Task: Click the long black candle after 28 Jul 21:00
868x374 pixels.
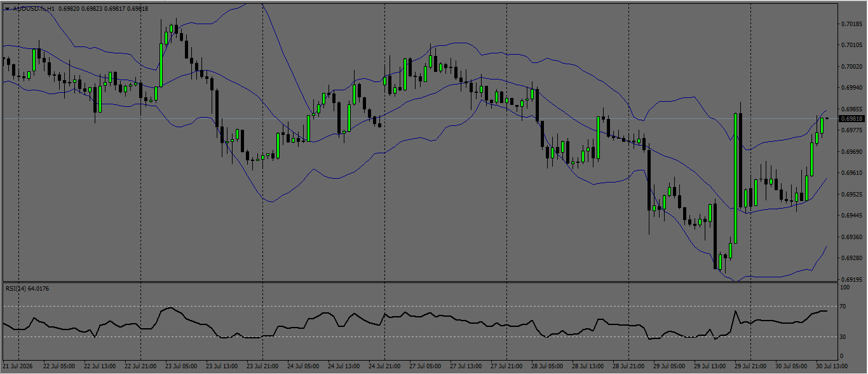Action: coord(649,180)
